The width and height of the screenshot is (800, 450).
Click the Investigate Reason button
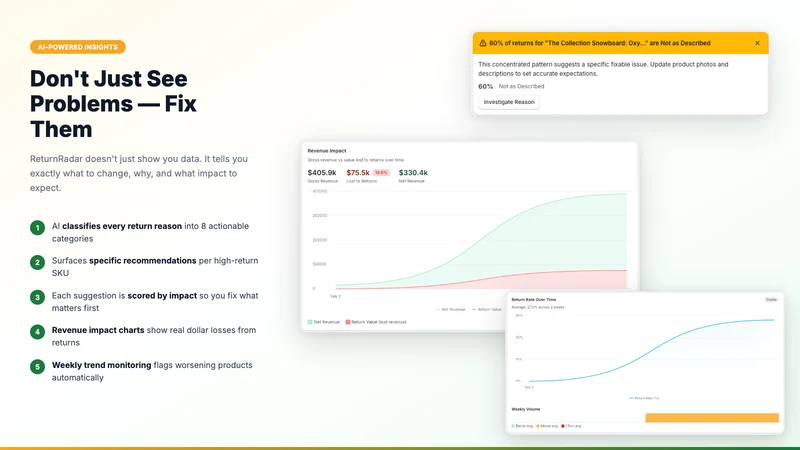[509, 102]
